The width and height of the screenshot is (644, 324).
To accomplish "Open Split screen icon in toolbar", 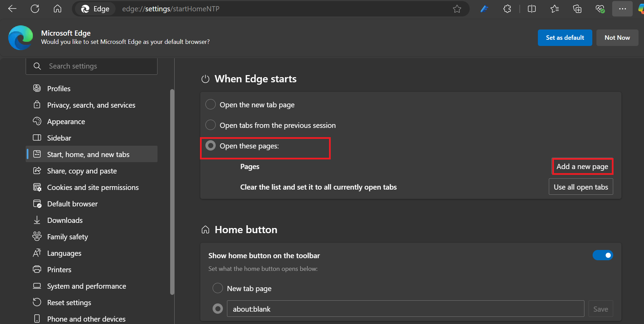I will point(532,9).
